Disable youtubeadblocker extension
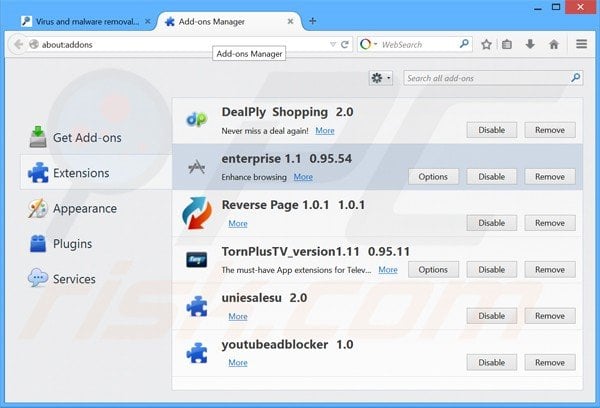 pyautogui.click(x=492, y=362)
